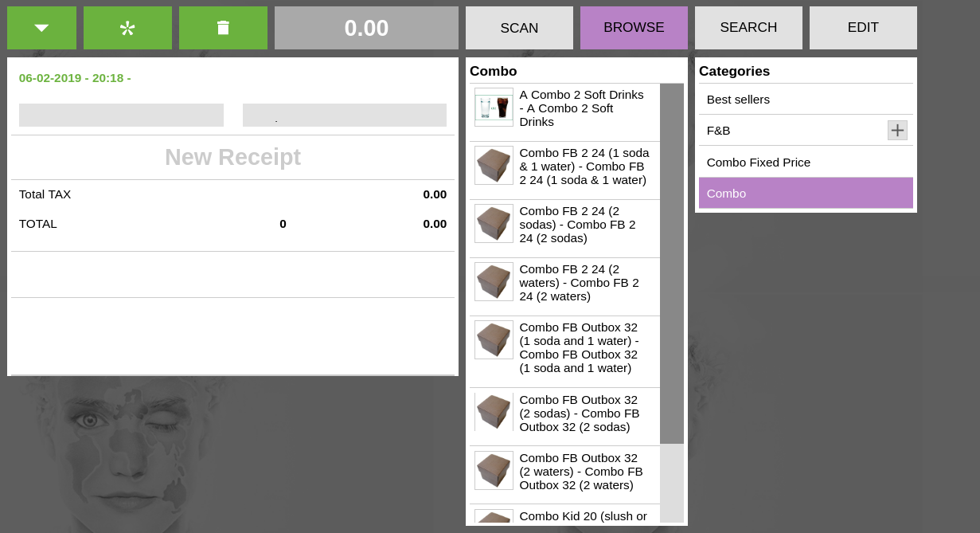
Task: Click the first gray receipt input field
Action: click(121, 115)
